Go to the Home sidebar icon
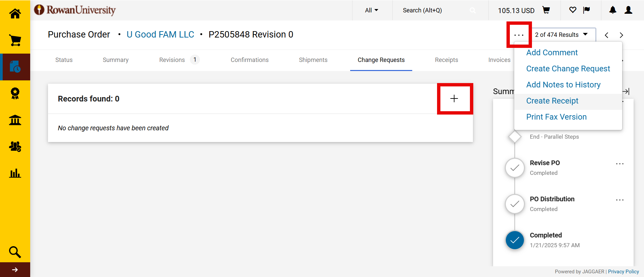Screen dimensions: 644x277 coord(15,13)
